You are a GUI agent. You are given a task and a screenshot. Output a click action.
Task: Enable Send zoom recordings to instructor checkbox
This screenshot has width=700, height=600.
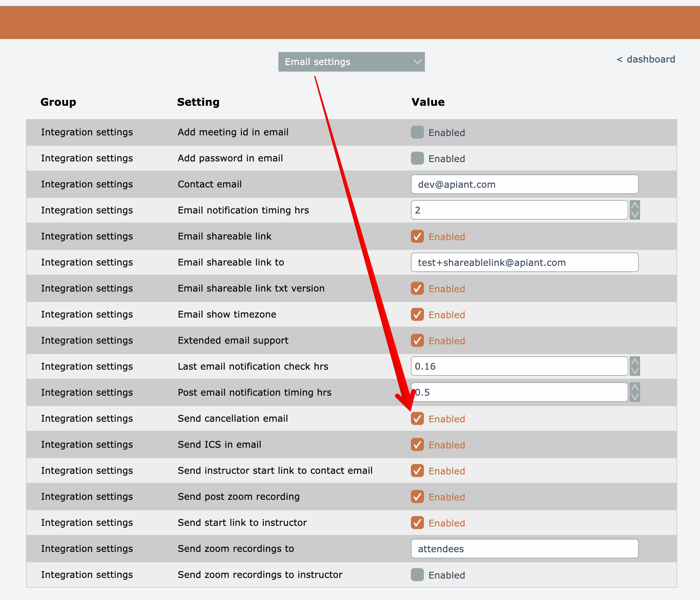pyautogui.click(x=417, y=575)
